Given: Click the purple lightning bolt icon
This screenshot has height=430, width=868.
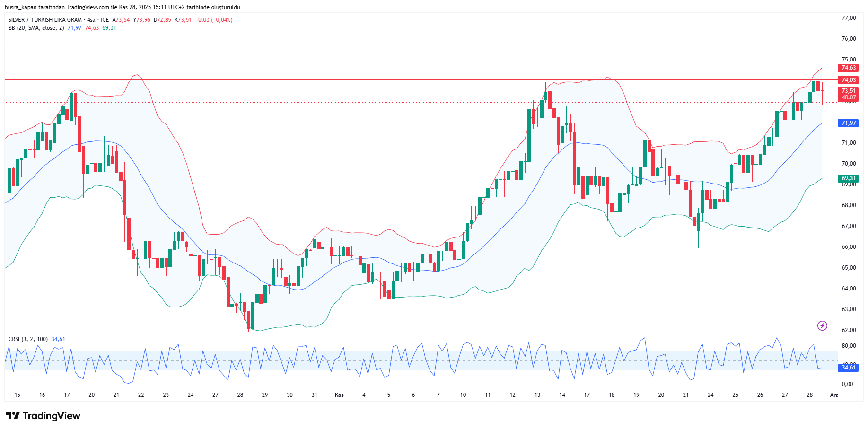Looking at the screenshot, I should [822, 325].
